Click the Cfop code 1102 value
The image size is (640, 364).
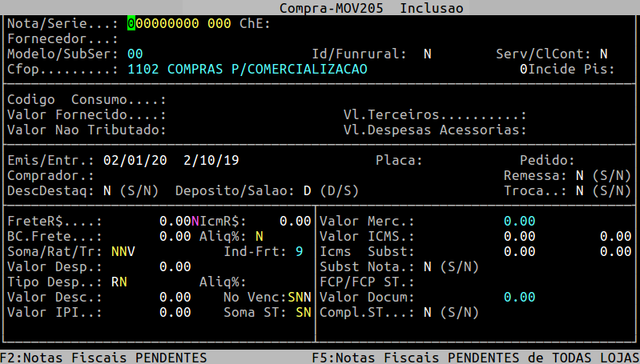point(143,70)
